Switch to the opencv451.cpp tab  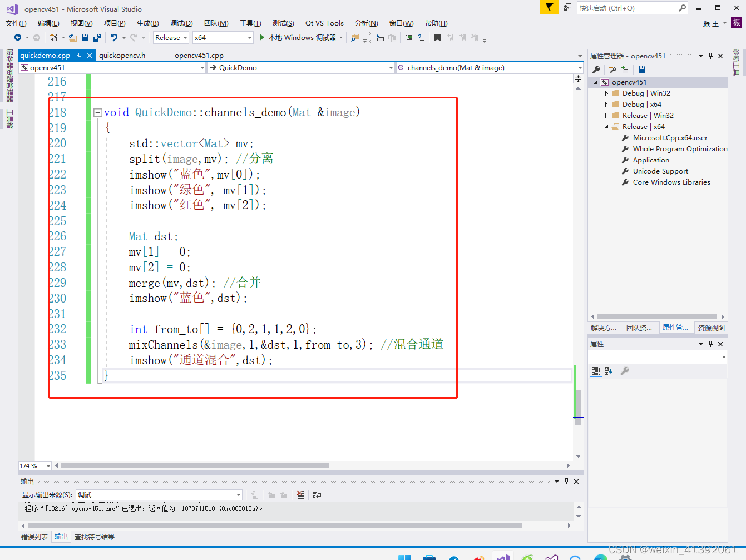(x=199, y=55)
